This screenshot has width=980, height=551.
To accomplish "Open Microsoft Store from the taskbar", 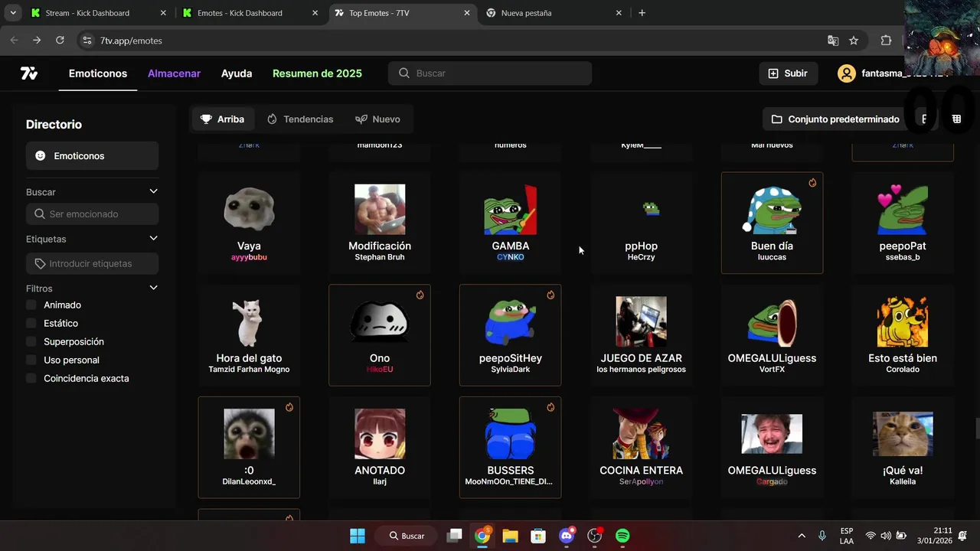I will tap(538, 536).
